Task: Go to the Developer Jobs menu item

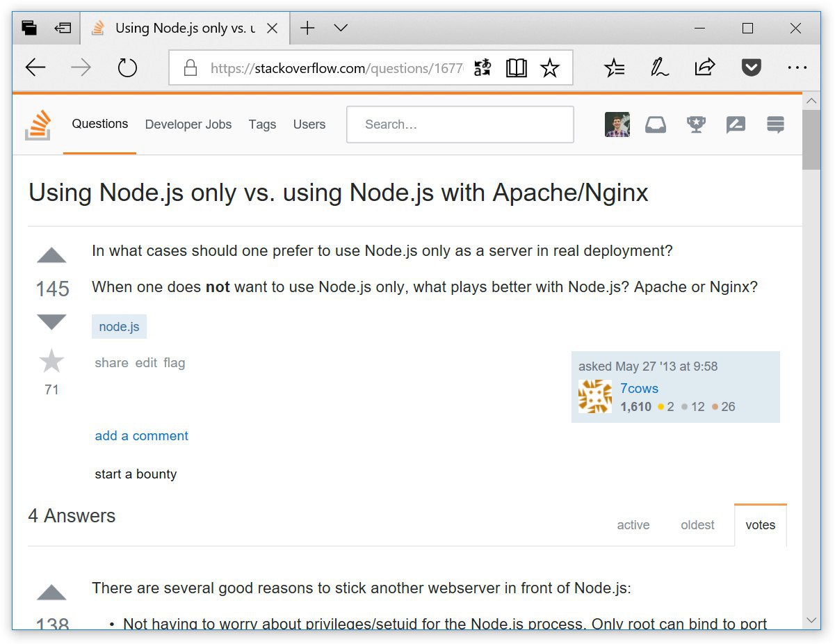Action: tap(188, 124)
